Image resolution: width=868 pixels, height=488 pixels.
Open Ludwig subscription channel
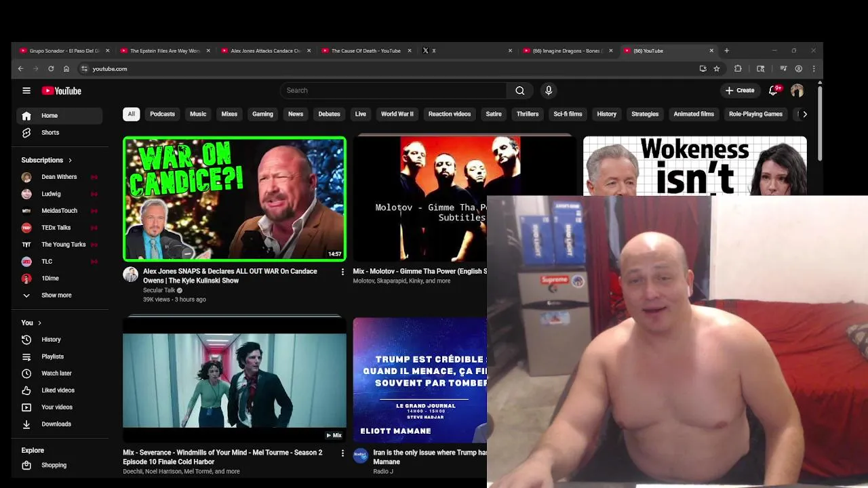coord(60,194)
